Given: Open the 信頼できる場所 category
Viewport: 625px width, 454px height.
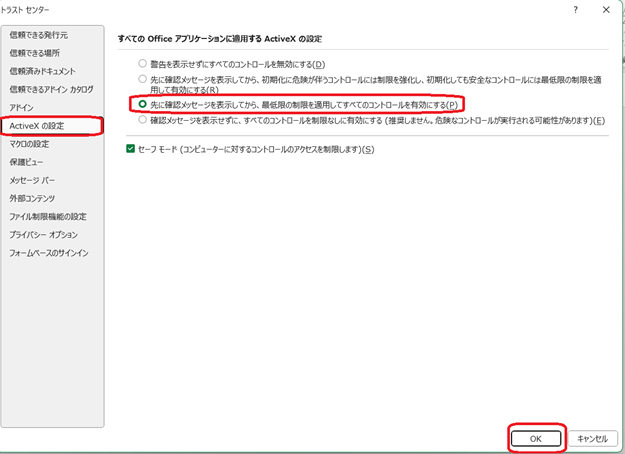Looking at the screenshot, I should [35, 53].
